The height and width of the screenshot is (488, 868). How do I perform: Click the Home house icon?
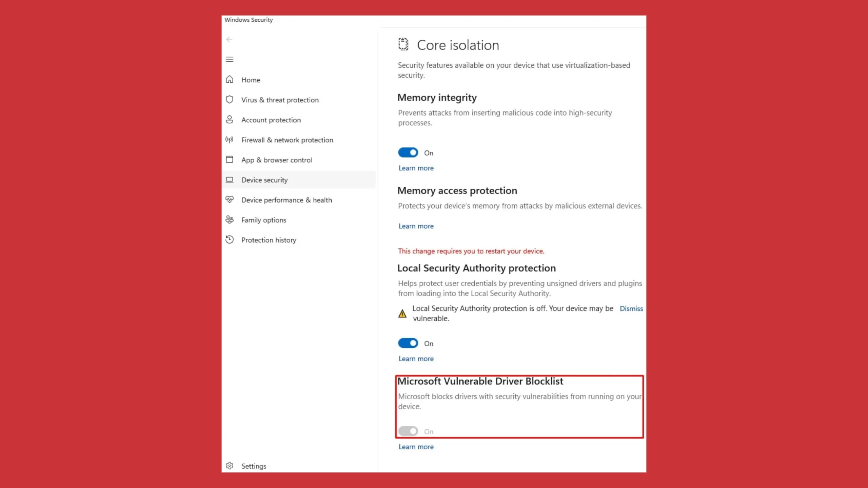[230, 80]
